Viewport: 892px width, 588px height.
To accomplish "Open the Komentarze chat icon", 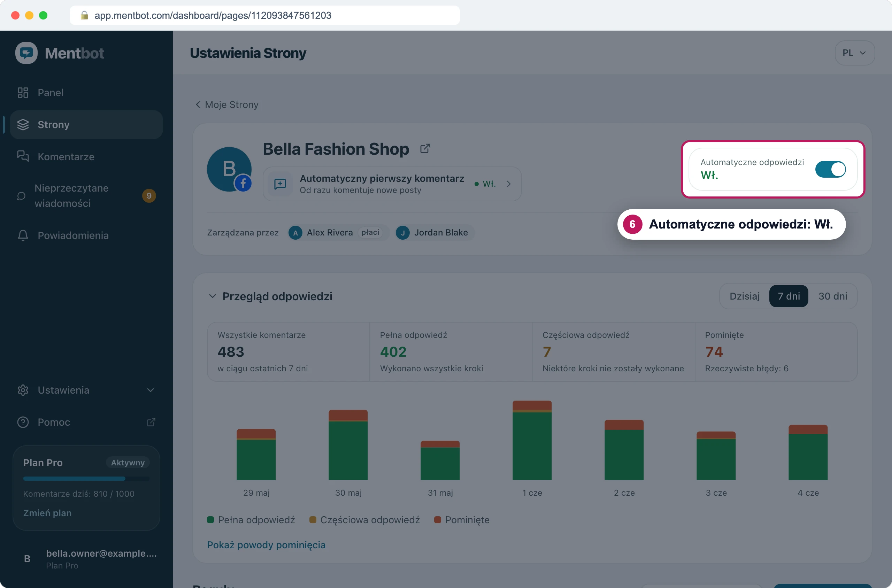I will [23, 156].
